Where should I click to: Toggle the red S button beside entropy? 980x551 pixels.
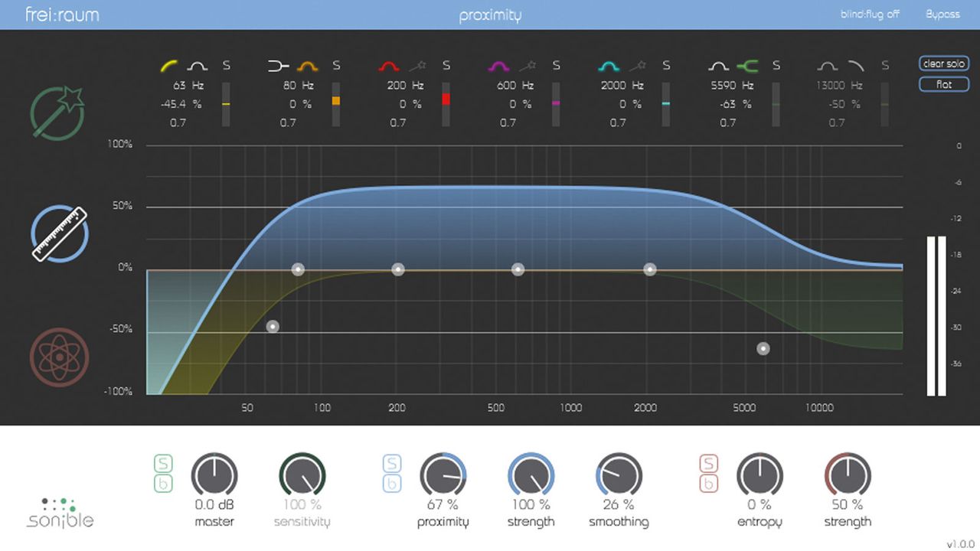coord(709,464)
